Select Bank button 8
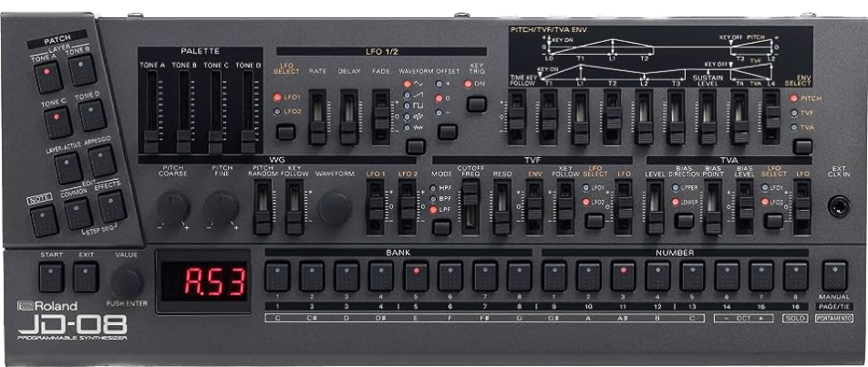 click(x=520, y=277)
